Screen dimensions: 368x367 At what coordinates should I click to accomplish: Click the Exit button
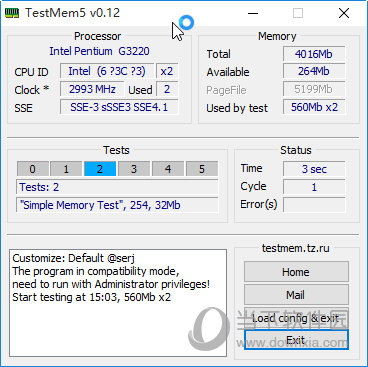[296, 340]
